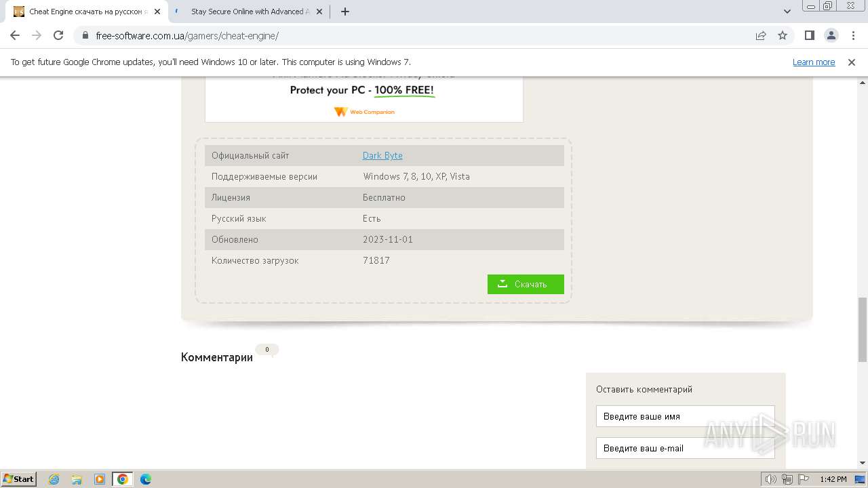Go back to the previous page
Viewport: 868px width, 488px height.
[x=15, y=36]
